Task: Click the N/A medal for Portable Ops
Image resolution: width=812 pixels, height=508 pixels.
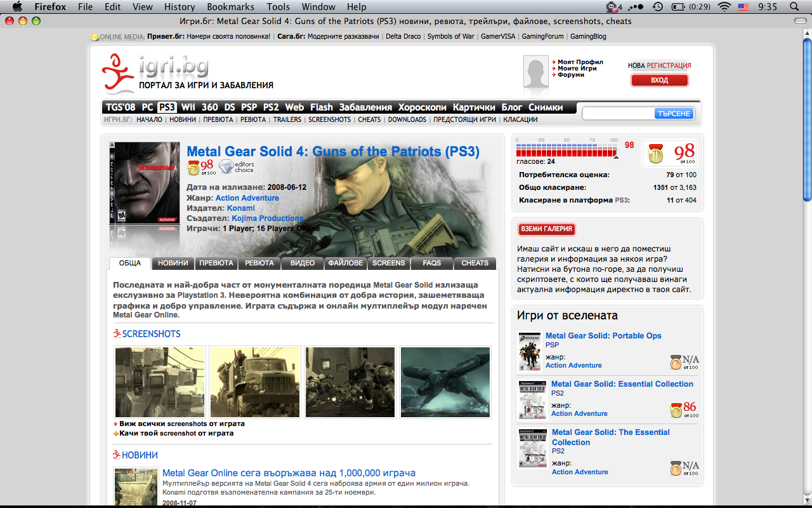Action: coord(684,361)
